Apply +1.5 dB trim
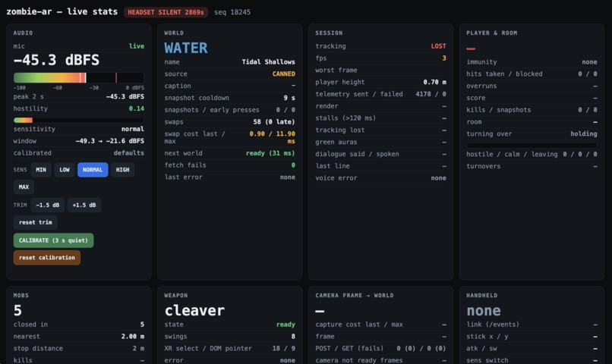Viewport: 612px width, 364px height. pos(84,205)
